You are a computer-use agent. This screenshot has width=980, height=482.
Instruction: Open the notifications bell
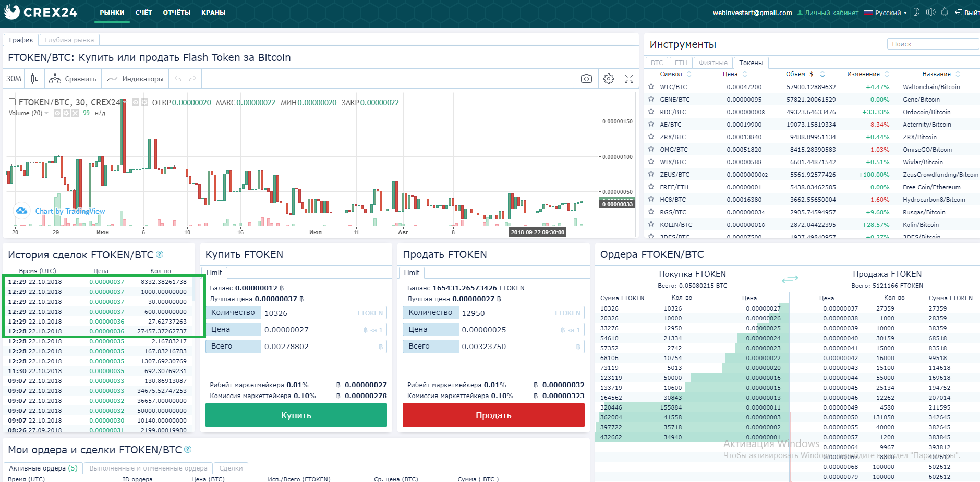pos(944,12)
